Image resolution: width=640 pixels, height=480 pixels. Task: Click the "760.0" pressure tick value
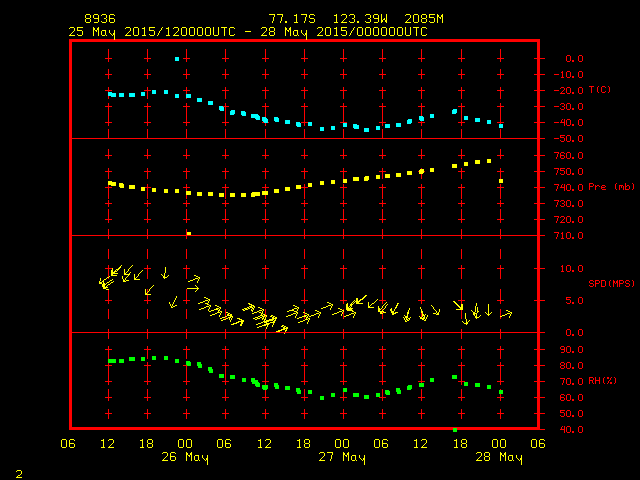click(x=569, y=156)
